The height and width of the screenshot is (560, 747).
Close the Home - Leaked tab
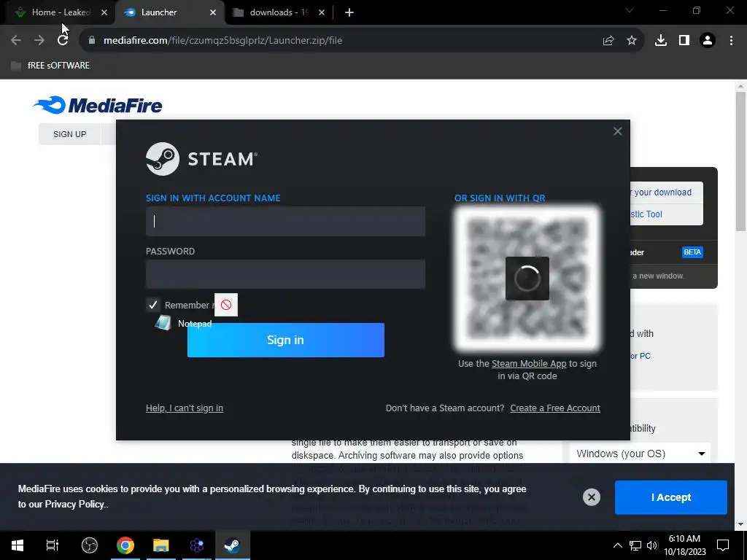click(104, 12)
